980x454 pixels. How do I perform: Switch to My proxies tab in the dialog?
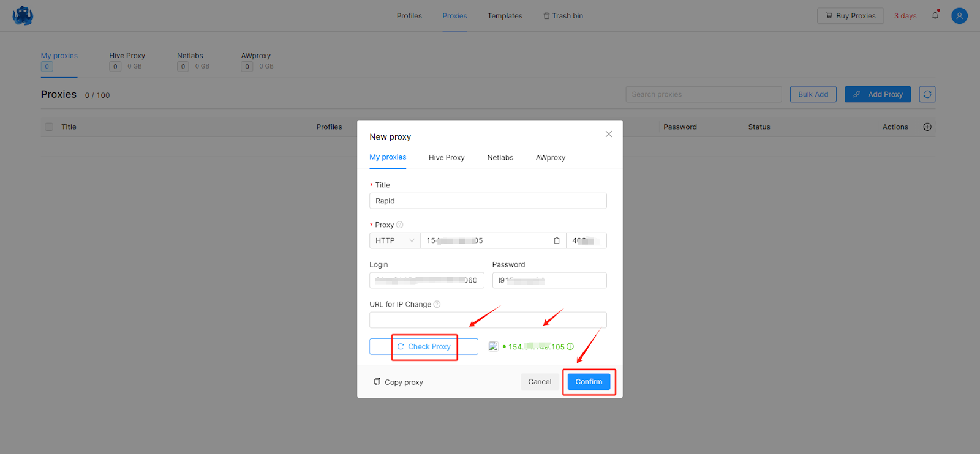coord(388,157)
